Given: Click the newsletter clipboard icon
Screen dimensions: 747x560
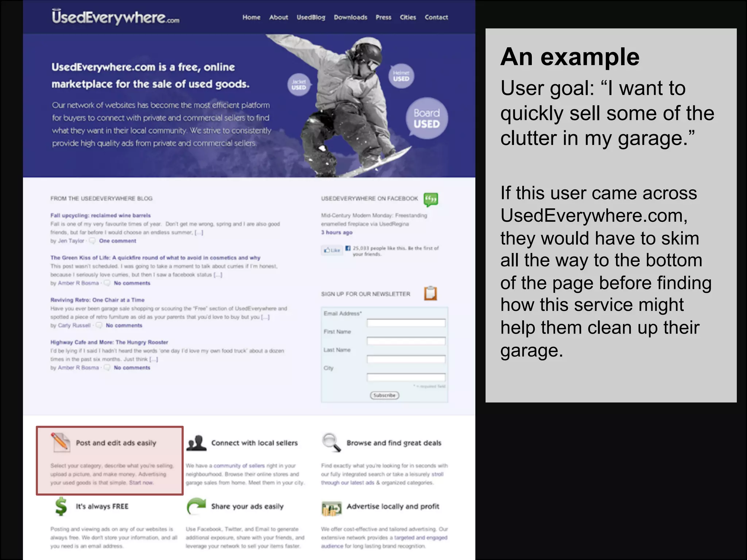Looking at the screenshot, I should (430, 293).
